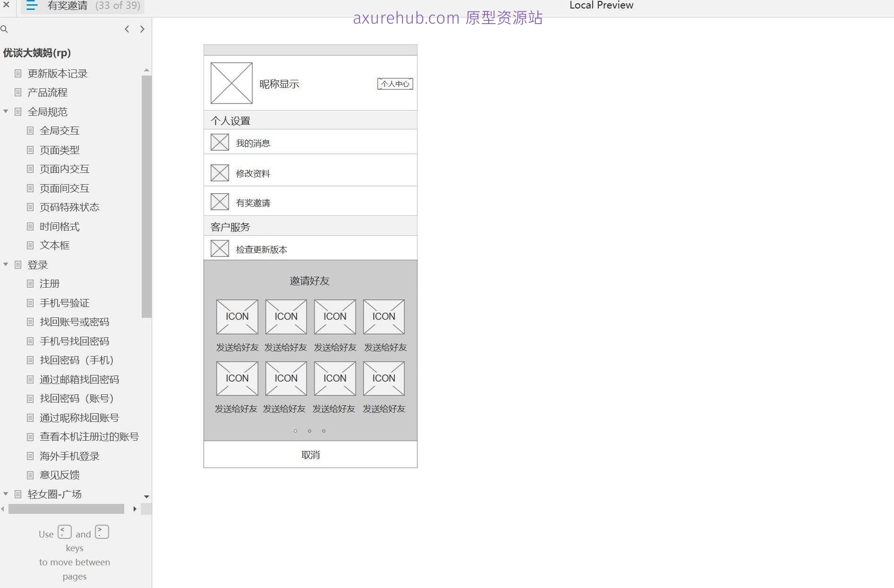
Task: Open the 手机号找回密码 page
Action: pyautogui.click(x=74, y=341)
